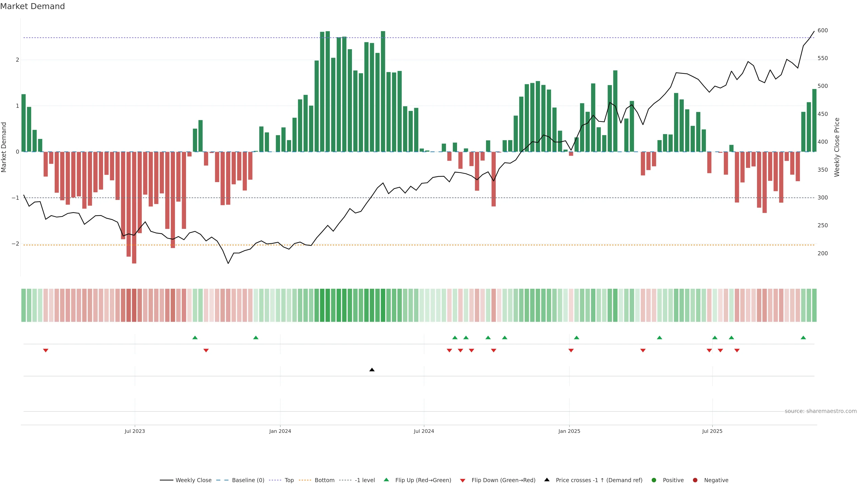The width and height of the screenshot is (868, 488).
Task: Click the black price-cross triangle marker
Action: (372, 370)
